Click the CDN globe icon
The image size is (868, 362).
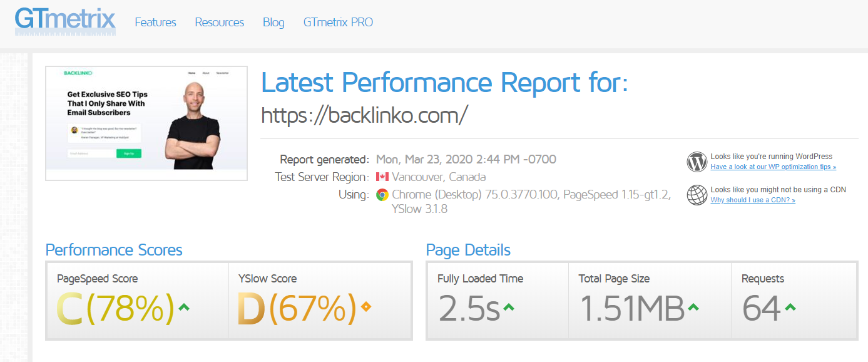click(x=697, y=195)
